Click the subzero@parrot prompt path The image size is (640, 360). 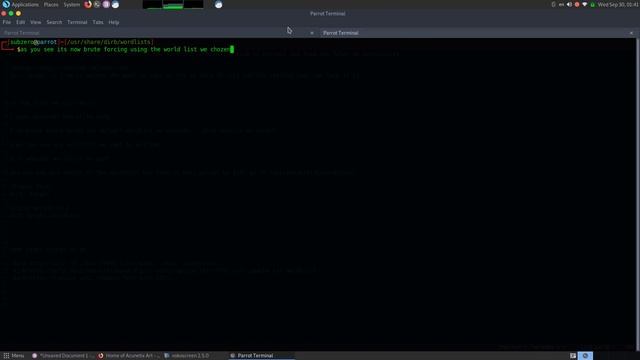[x=81, y=42]
